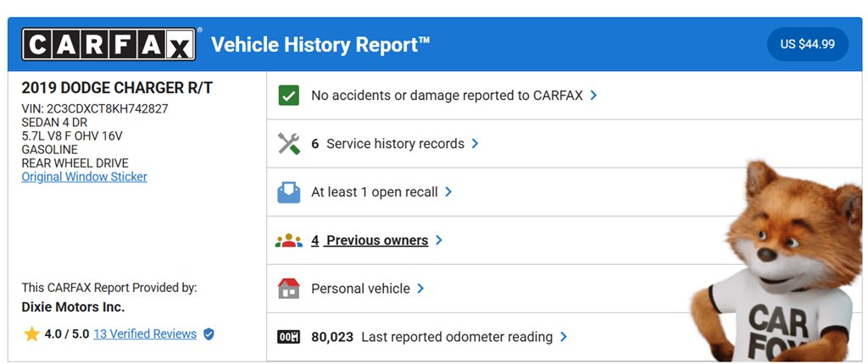Screen dimensions: 868x364
Task: Click the gold star rating icon
Action: pos(32,334)
